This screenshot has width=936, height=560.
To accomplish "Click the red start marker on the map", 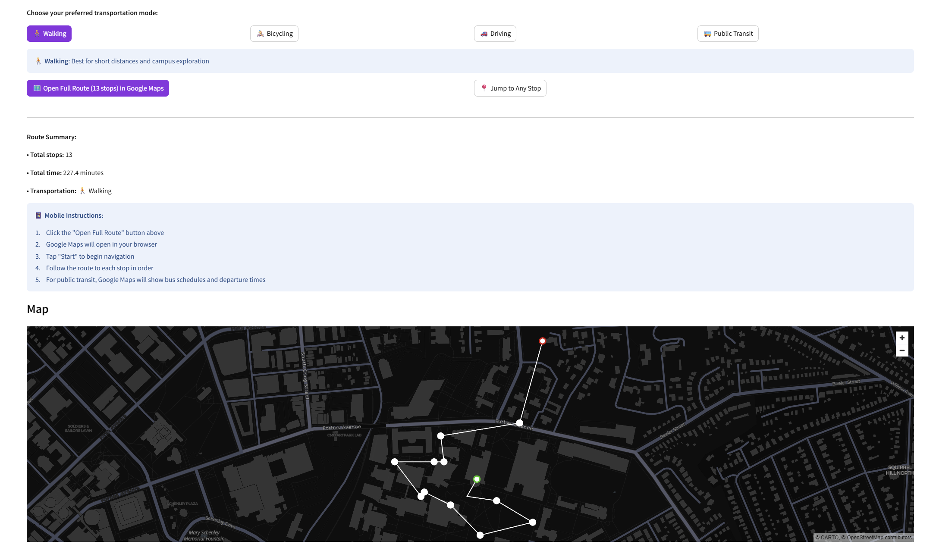I will tap(542, 341).
